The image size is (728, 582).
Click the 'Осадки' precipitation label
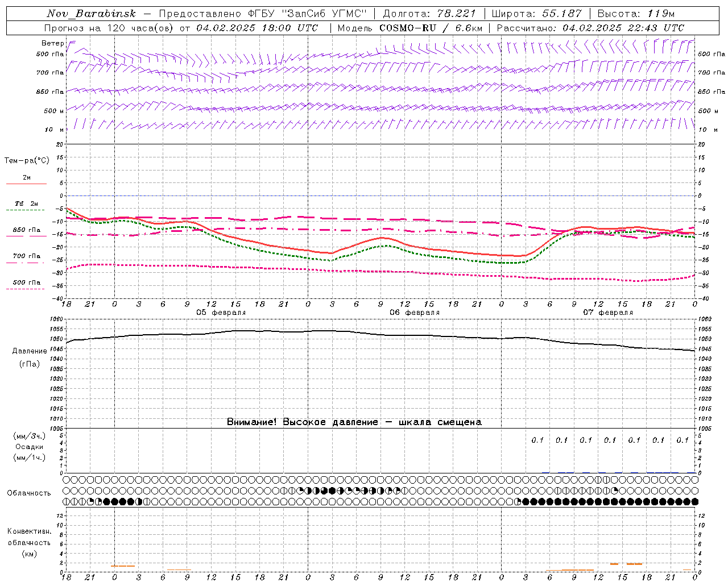click(x=30, y=447)
